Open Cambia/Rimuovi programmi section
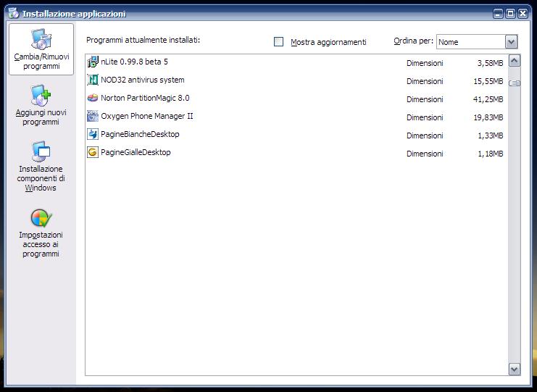The width and height of the screenshot is (537, 392). point(41,49)
